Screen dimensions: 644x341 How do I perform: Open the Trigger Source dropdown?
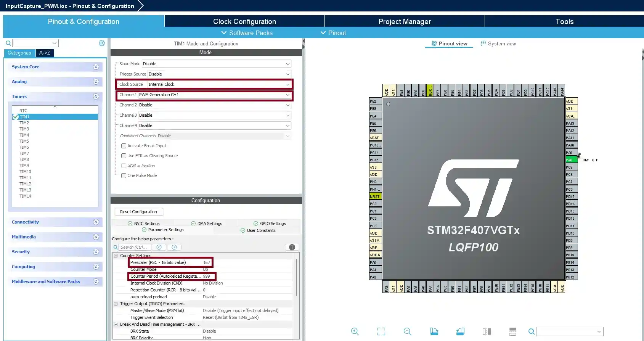tap(219, 74)
